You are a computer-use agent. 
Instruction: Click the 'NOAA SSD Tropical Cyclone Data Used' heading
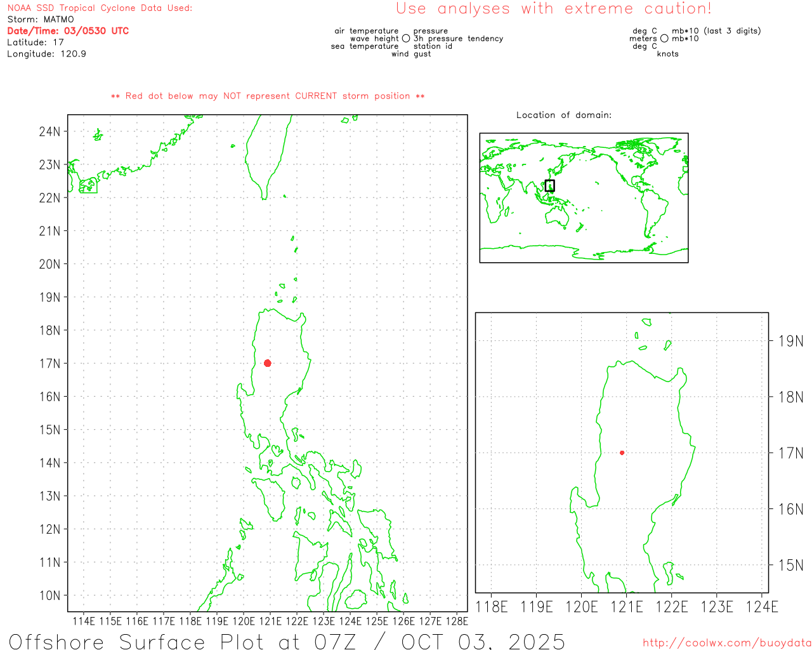(x=100, y=8)
